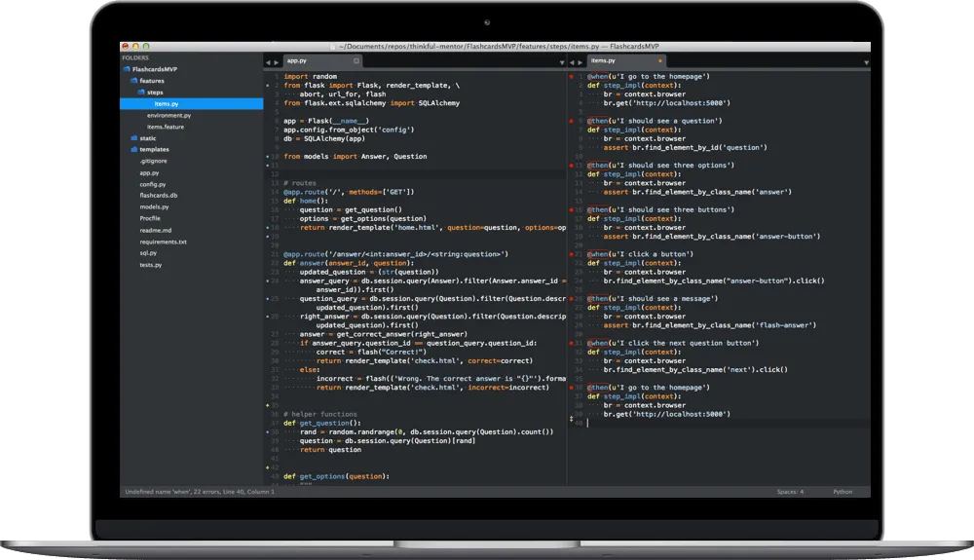Viewport: 974px width, 560px height.
Task: Click the back arrow left of app.py tab
Action: (x=268, y=61)
